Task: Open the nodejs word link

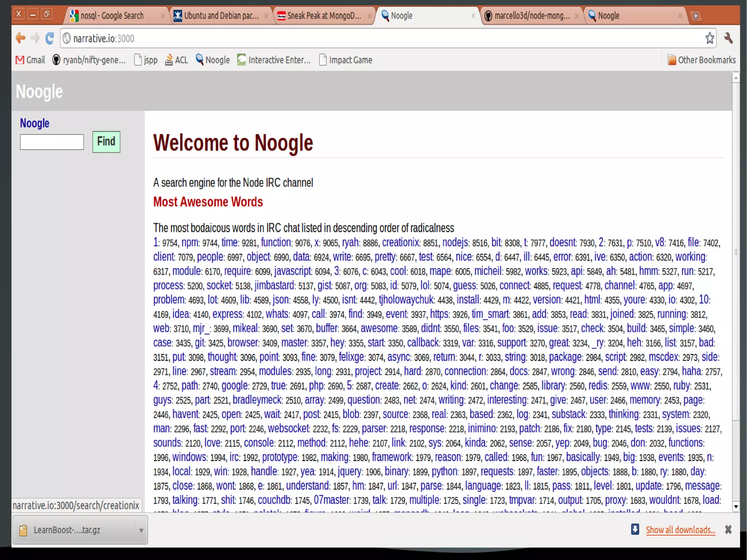Action: coord(455,243)
